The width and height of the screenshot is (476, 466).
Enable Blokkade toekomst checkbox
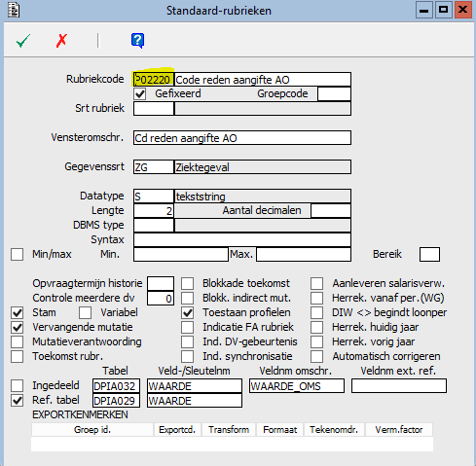187,284
